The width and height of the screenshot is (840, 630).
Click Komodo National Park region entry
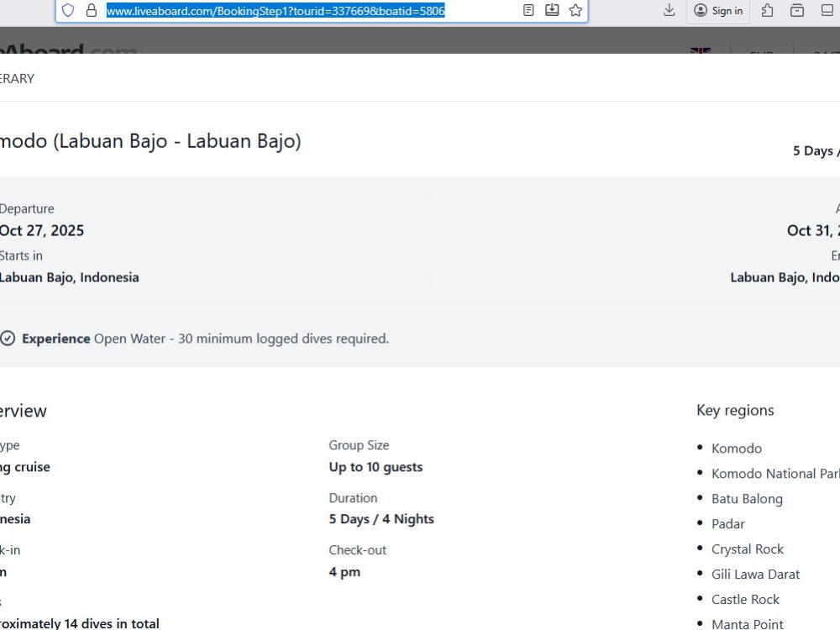tap(775, 474)
